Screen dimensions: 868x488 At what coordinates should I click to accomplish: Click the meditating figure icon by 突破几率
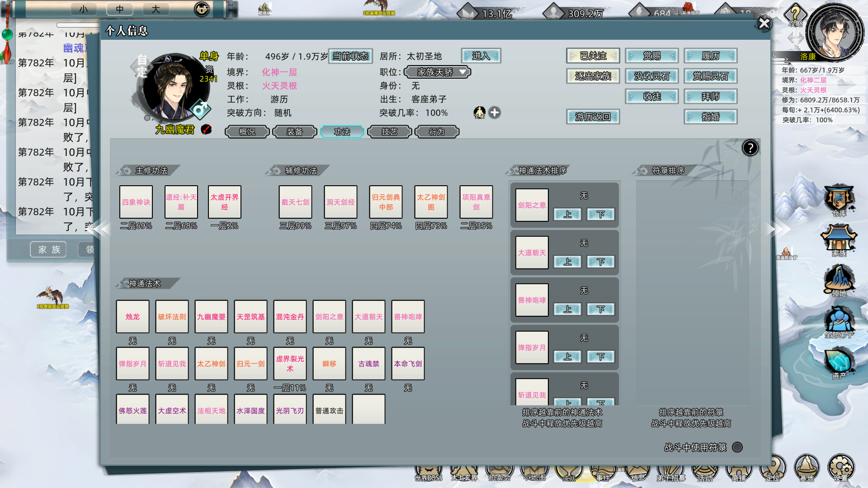[479, 113]
